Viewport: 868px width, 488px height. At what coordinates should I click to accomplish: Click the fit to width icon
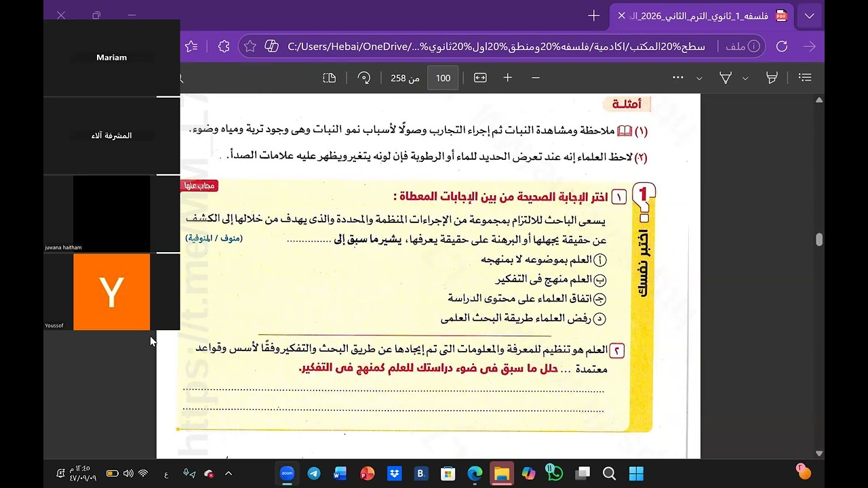(x=480, y=78)
